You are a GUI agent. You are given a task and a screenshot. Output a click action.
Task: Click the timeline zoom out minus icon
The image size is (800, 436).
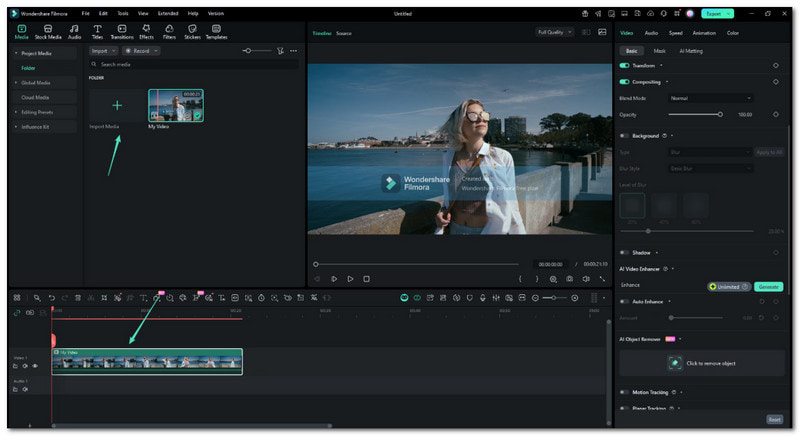535,298
